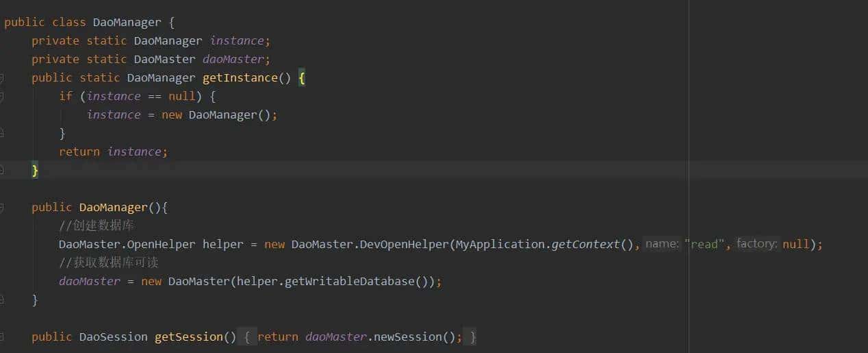
Task: Click the DaoManager() call after 'instance = new'
Action: pos(229,114)
